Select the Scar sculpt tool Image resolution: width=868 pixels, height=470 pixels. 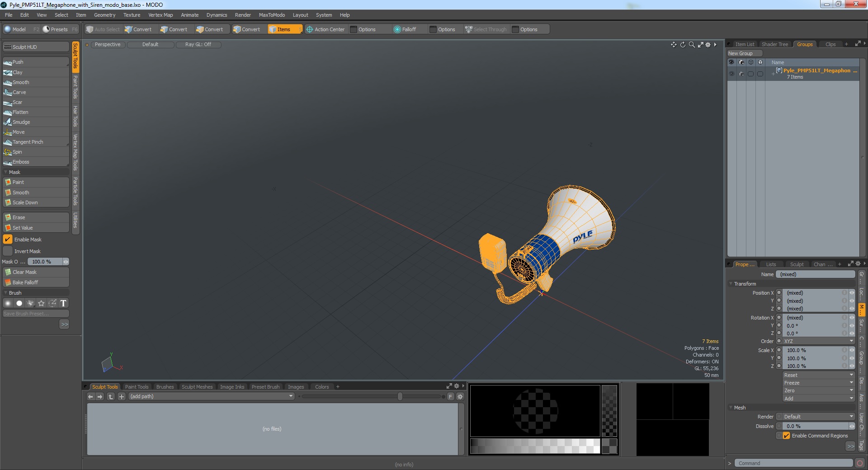[x=36, y=102]
